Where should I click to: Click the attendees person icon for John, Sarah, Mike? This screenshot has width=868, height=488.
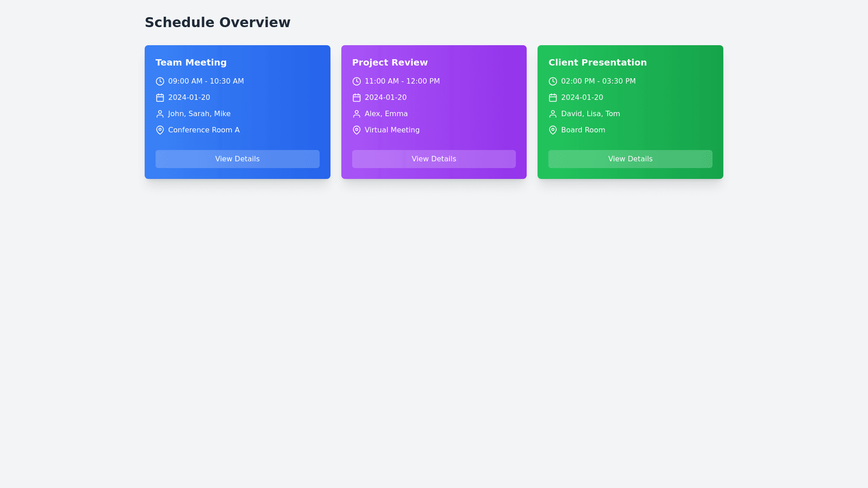[160, 114]
